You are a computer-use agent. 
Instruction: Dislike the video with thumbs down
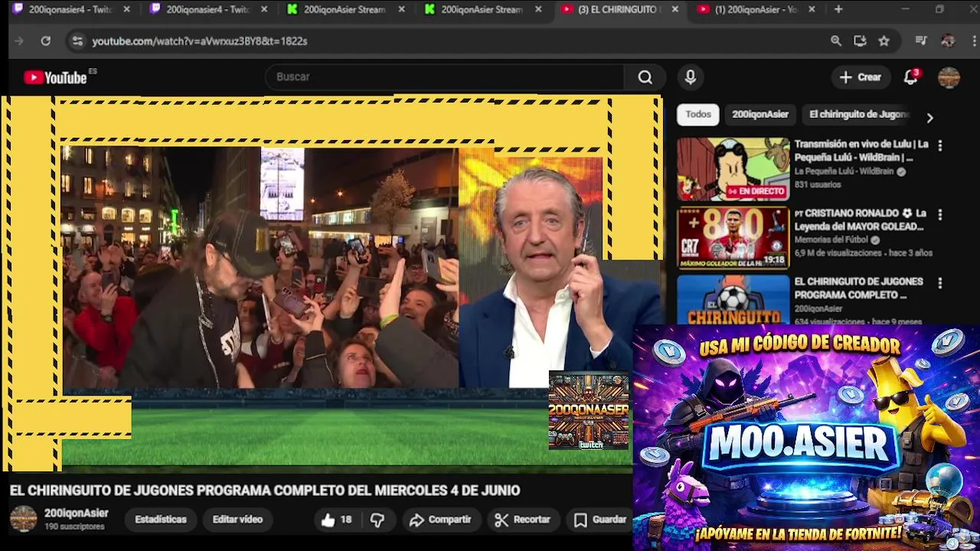click(377, 520)
